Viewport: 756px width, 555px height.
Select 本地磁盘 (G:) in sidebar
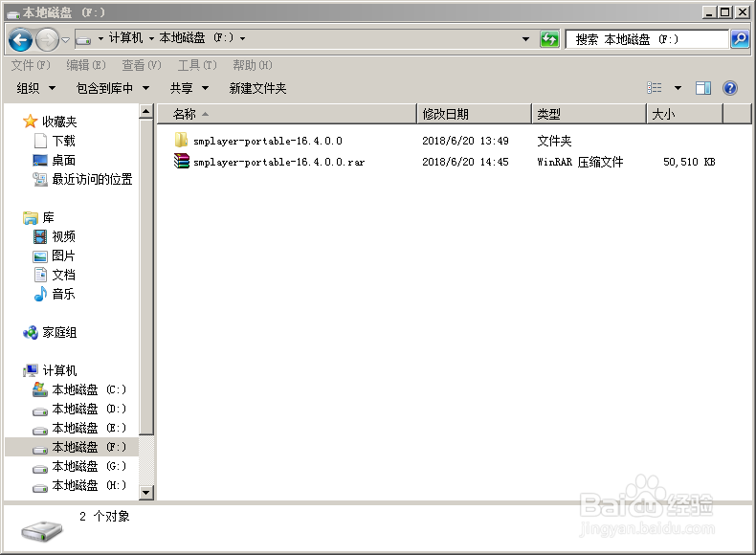pos(79,466)
